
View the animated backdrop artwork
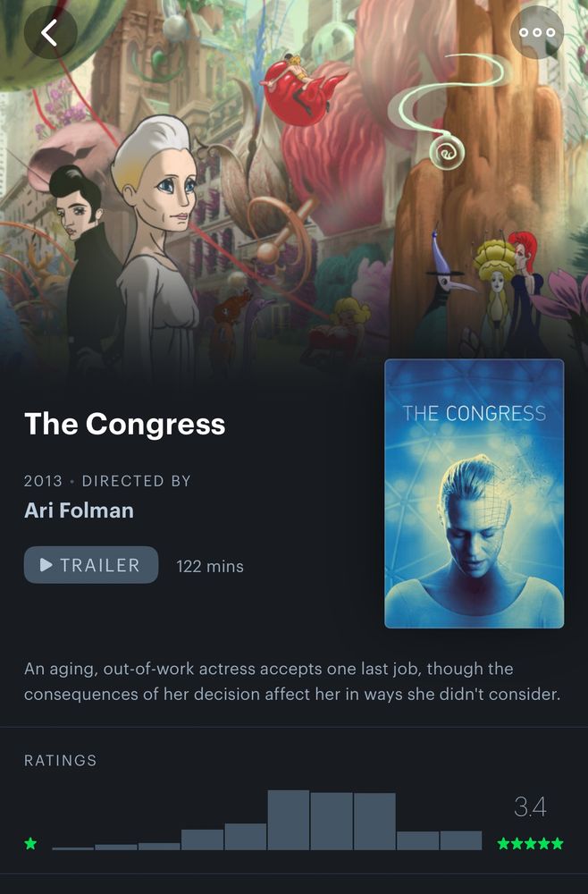(x=294, y=182)
